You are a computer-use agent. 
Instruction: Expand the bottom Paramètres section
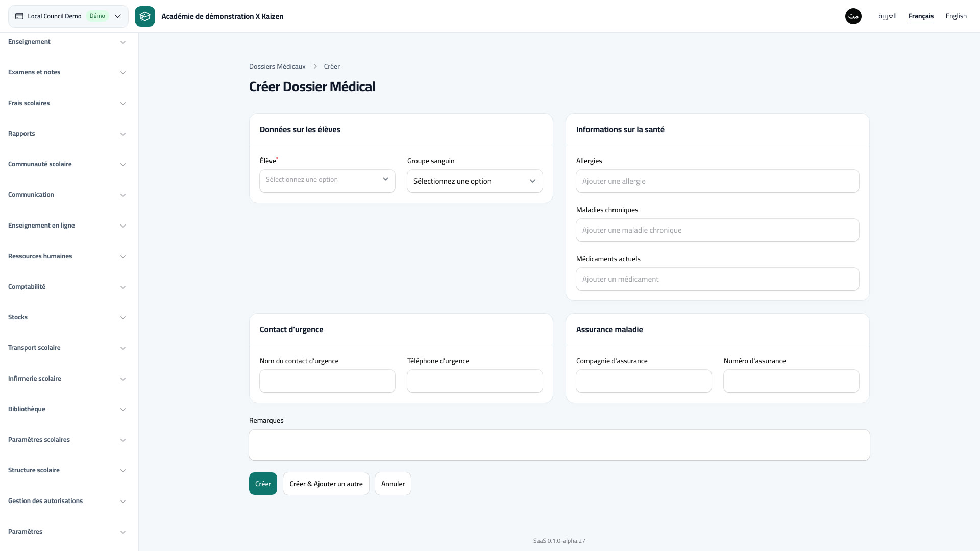click(67, 532)
